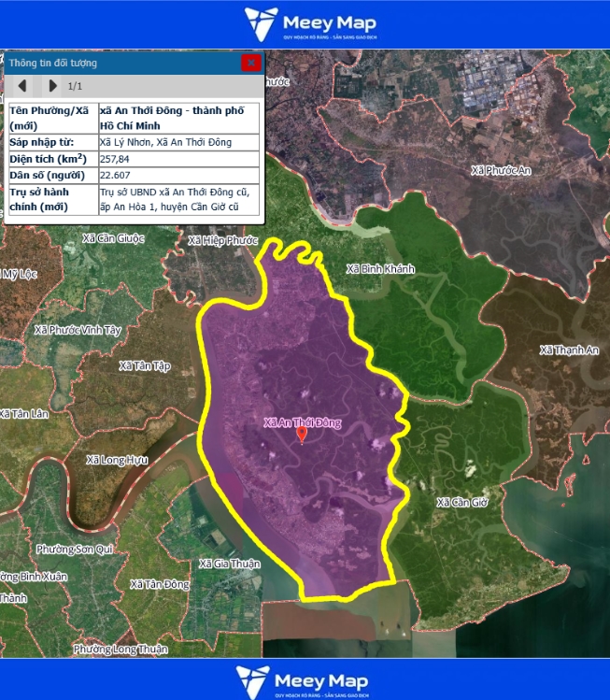Choose the Xã Phước An region label

[x=501, y=171]
